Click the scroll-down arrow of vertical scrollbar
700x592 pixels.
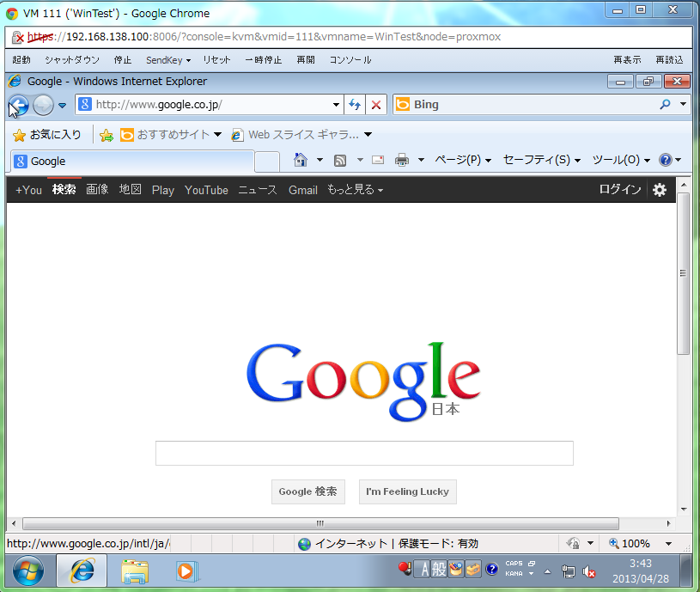pos(684,510)
